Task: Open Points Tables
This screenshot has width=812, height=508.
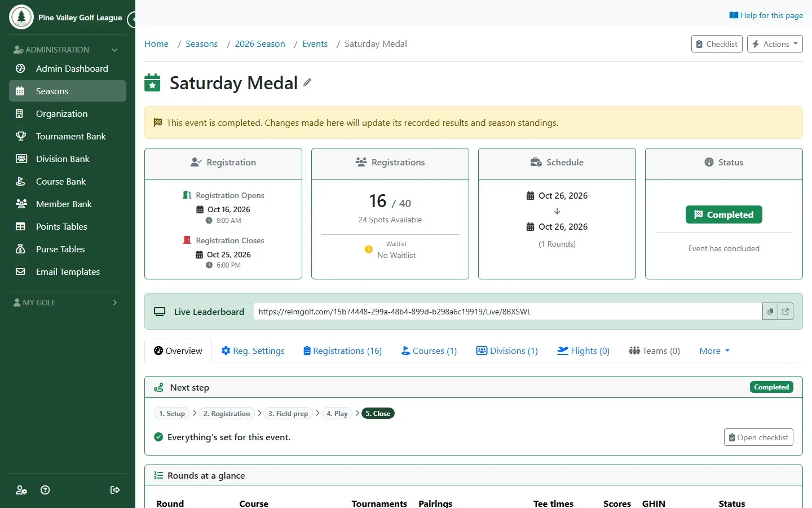Action: point(68,226)
